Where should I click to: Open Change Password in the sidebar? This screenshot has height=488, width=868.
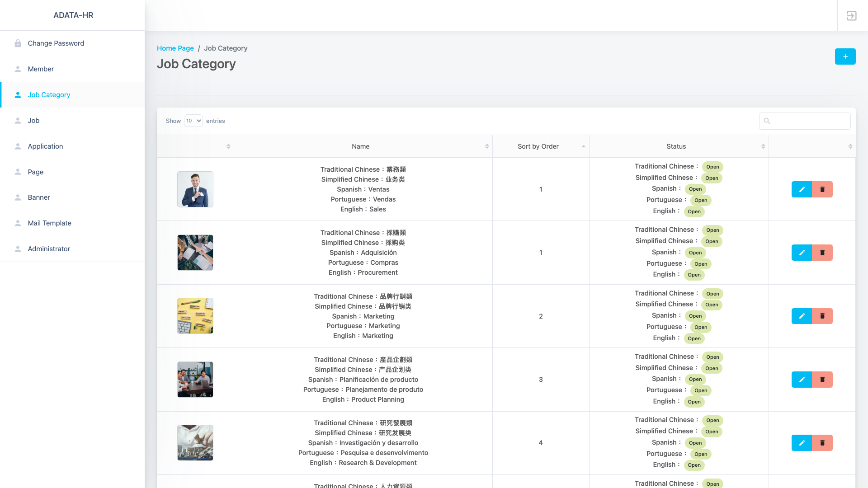tap(56, 43)
